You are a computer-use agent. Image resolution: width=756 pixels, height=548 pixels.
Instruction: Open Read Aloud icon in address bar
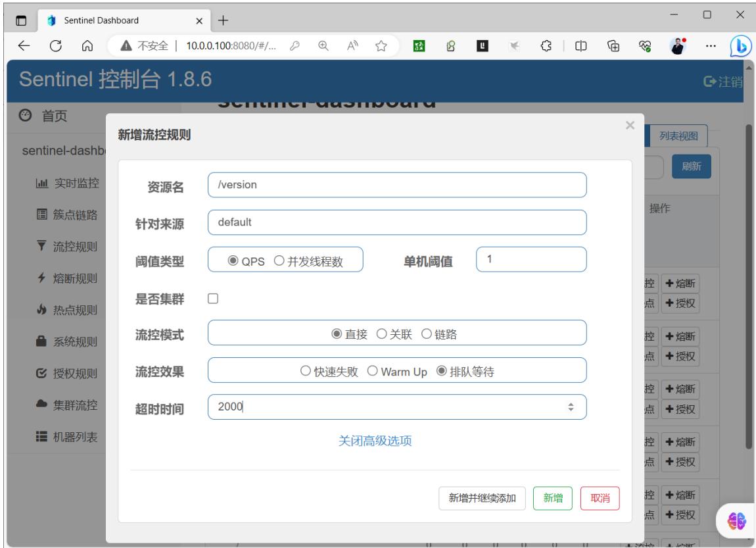point(352,46)
